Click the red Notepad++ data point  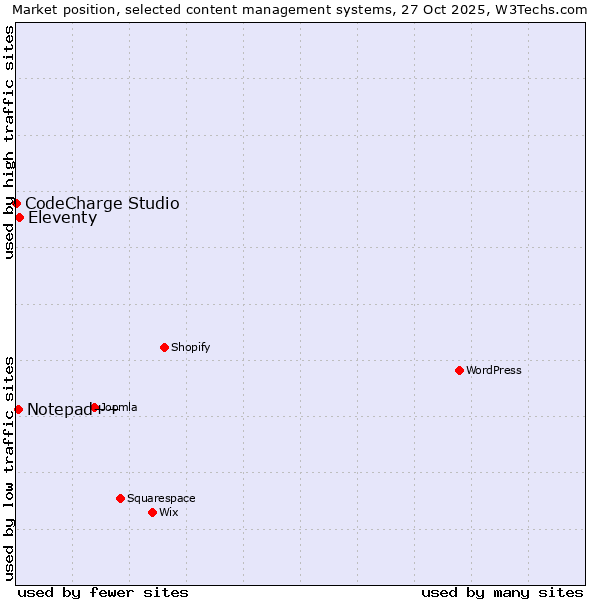(18, 409)
